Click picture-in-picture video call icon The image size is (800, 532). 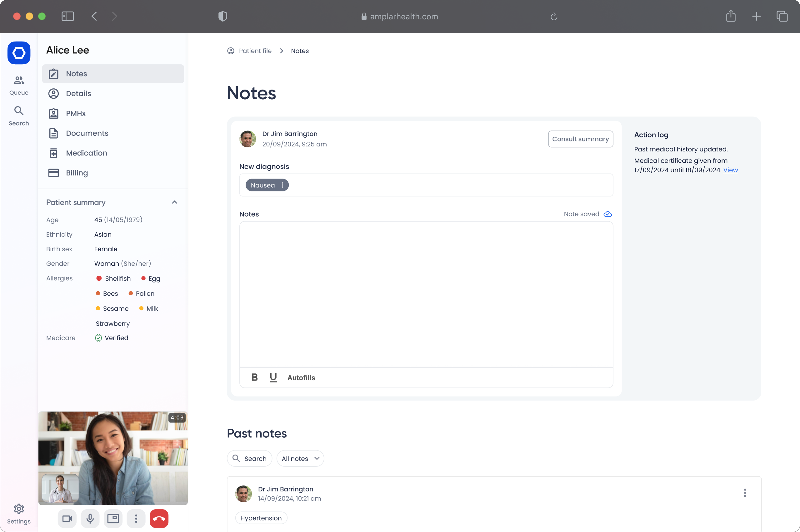pyautogui.click(x=113, y=518)
